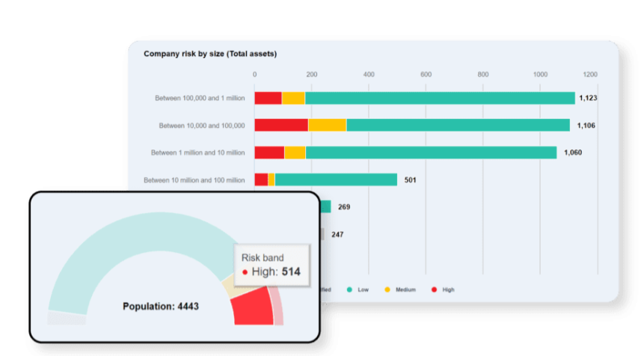The image size is (644, 356).
Task: Click red segment of 1 million–10 million bar
Action: pos(269,153)
